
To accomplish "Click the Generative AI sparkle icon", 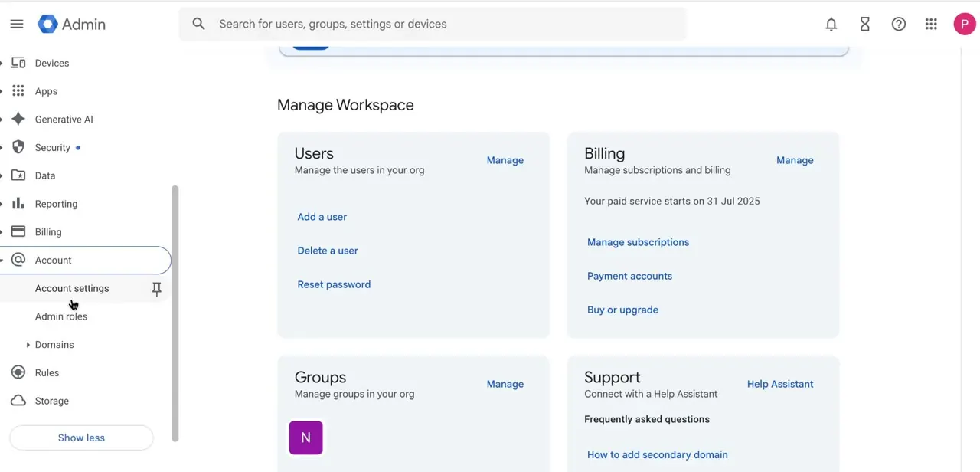I will (x=18, y=120).
